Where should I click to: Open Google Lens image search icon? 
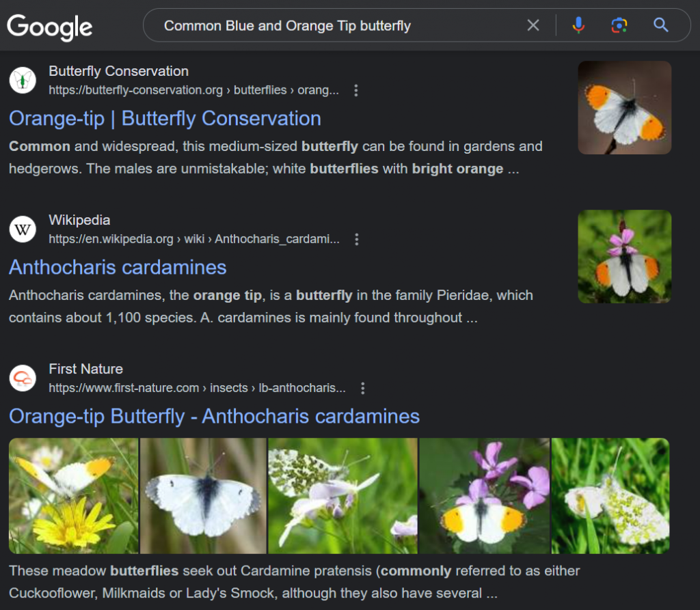pyautogui.click(x=619, y=25)
